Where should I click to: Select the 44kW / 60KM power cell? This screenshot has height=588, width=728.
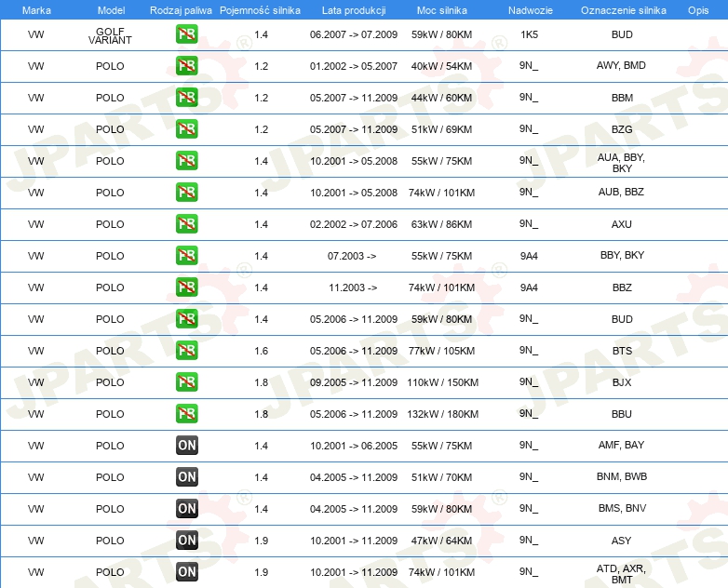[441, 98]
